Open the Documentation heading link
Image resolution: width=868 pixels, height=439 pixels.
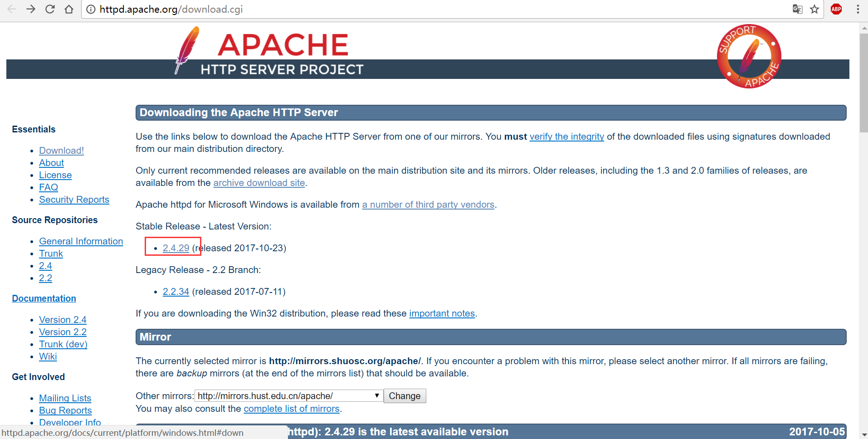pos(44,298)
